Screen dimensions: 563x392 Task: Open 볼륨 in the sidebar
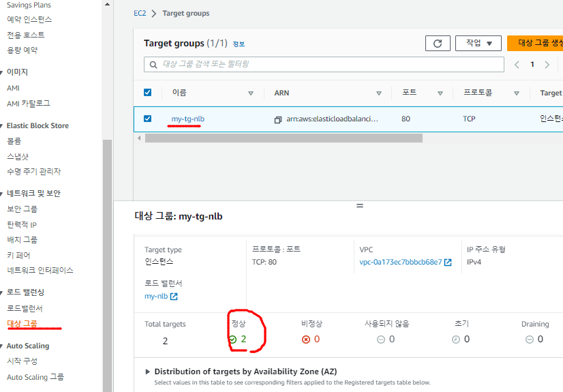pos(14,141)
